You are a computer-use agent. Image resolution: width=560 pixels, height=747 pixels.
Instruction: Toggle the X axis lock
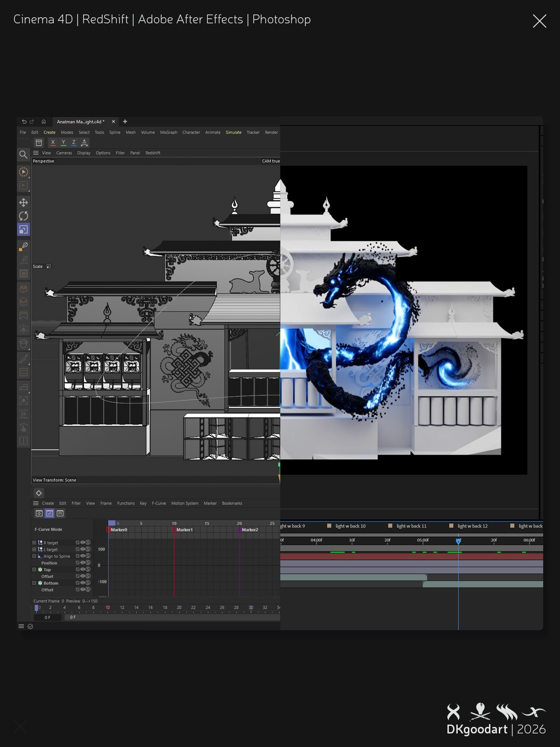click(53, 143)
